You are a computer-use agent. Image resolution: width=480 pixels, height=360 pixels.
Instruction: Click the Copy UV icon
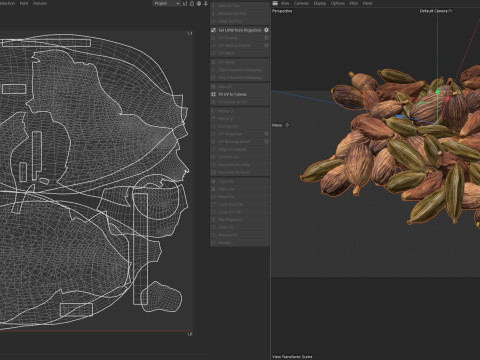pyautogui.click(x=214, y=182)
